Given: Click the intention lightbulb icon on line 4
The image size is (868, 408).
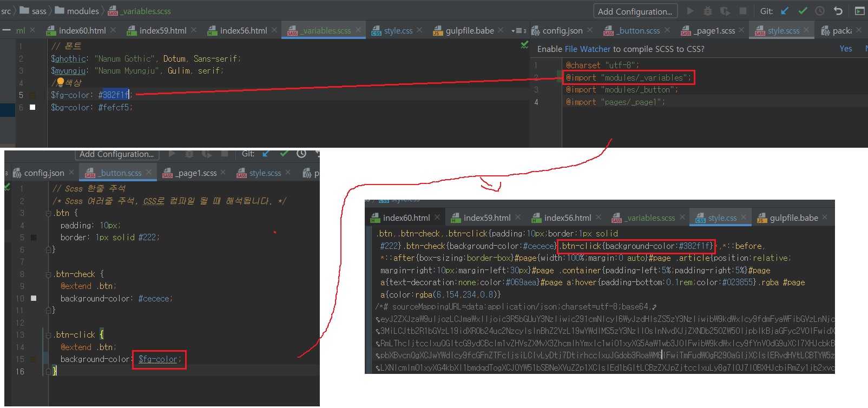Looking at the screenshot, I should click(61, 82).
